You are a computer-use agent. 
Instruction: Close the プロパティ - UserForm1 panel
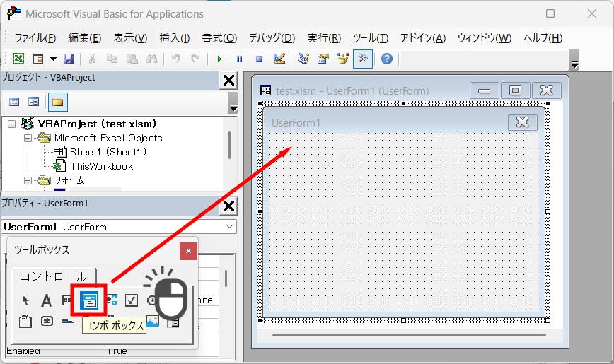(x=228, y=206)
